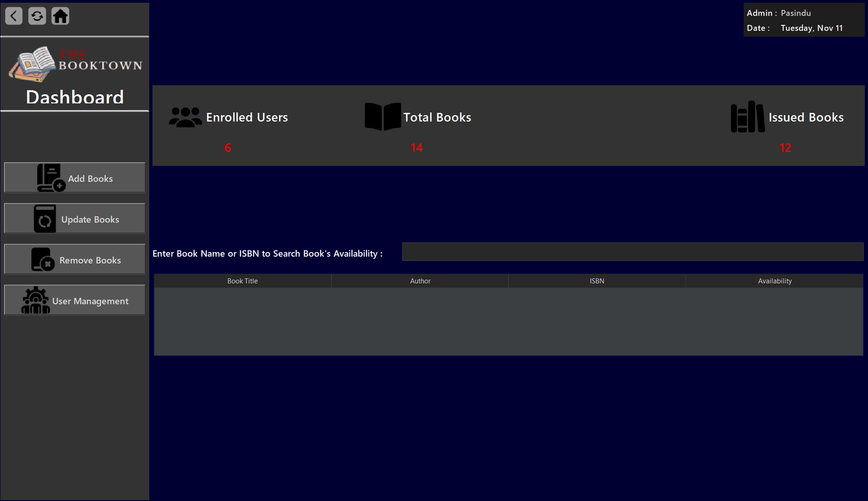Click the Booktown logo image
868x501 pixels.
click(75, 64)
